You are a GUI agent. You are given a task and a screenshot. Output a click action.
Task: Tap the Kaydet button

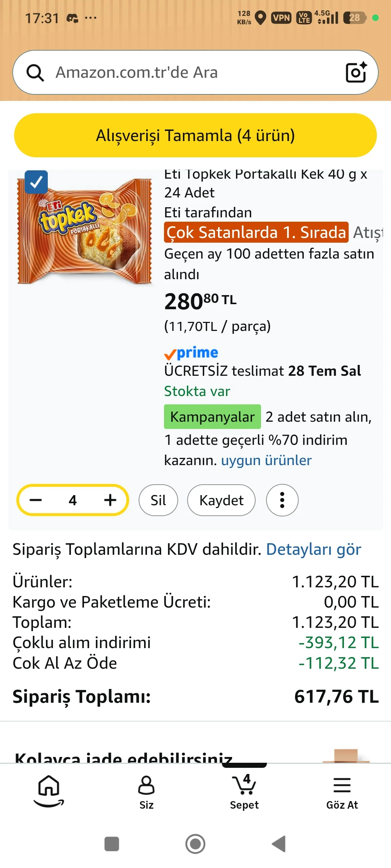(221, 500)
